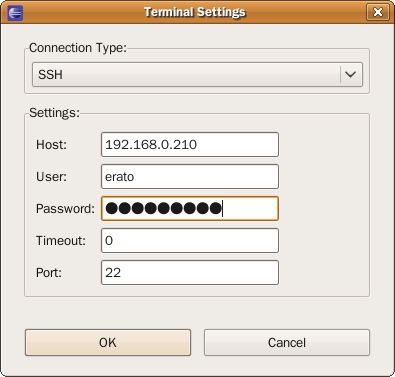Close the Terminal Settings dialog
The height and width of the screenshot is (377, 395).
point(378,12)
